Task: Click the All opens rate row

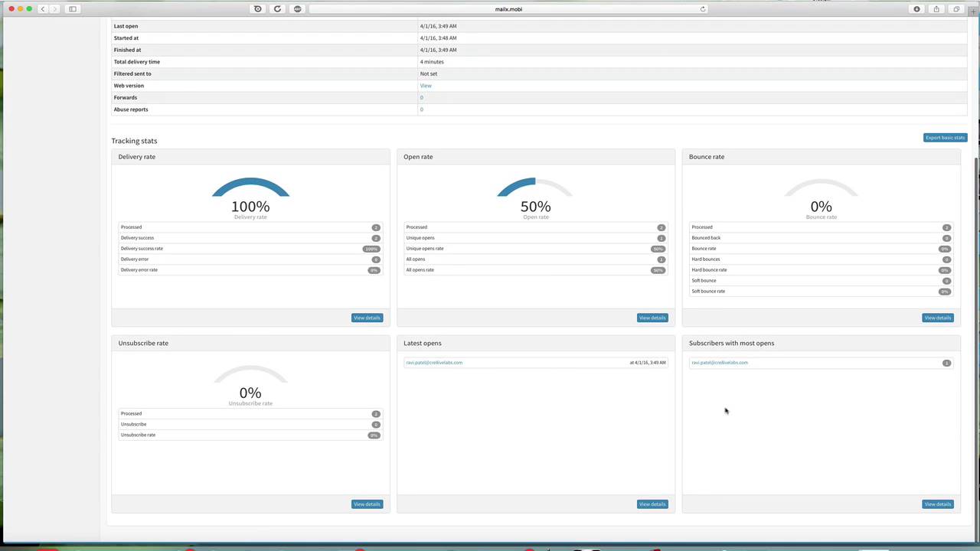Action: point(536,270)
